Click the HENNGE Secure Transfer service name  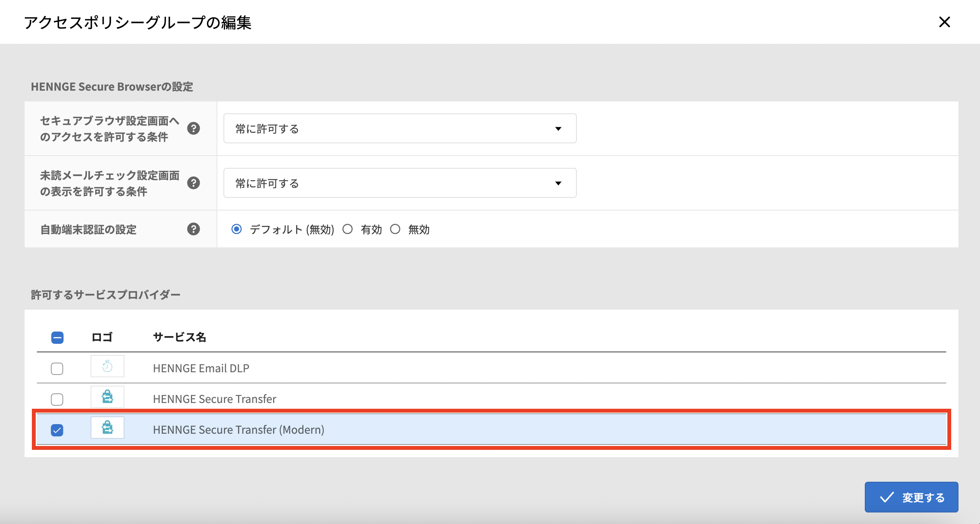pyautogui.click(x=215, y=399)
